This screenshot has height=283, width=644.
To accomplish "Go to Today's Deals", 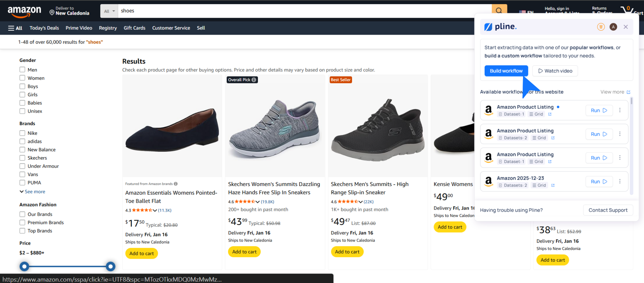I will [x=44, y=28].
